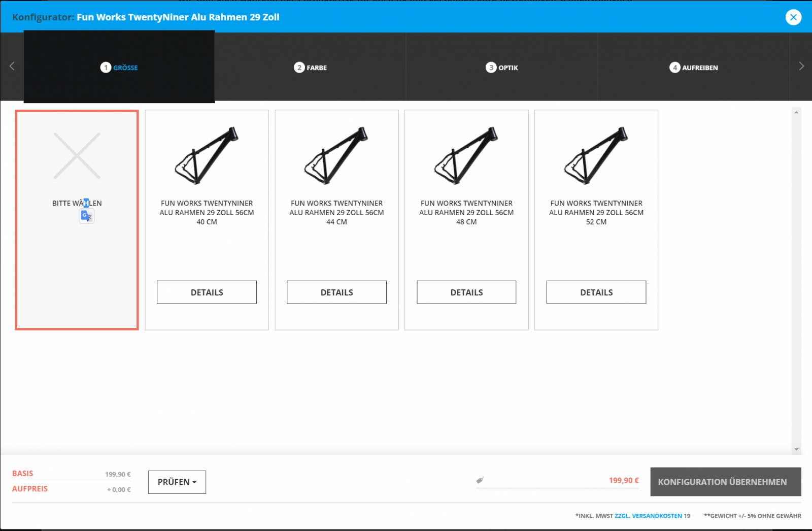Open Details for the 40 cm frame
This screenshot has height=531, width=812.
[x=207, y=292]
